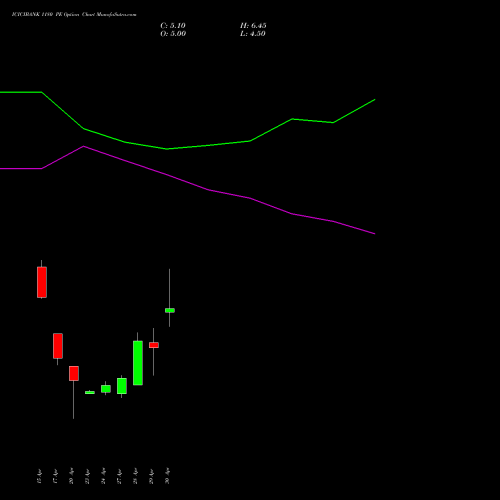
Task: Click the "30 Apr" date axis label
Action: tap(167, 476)
